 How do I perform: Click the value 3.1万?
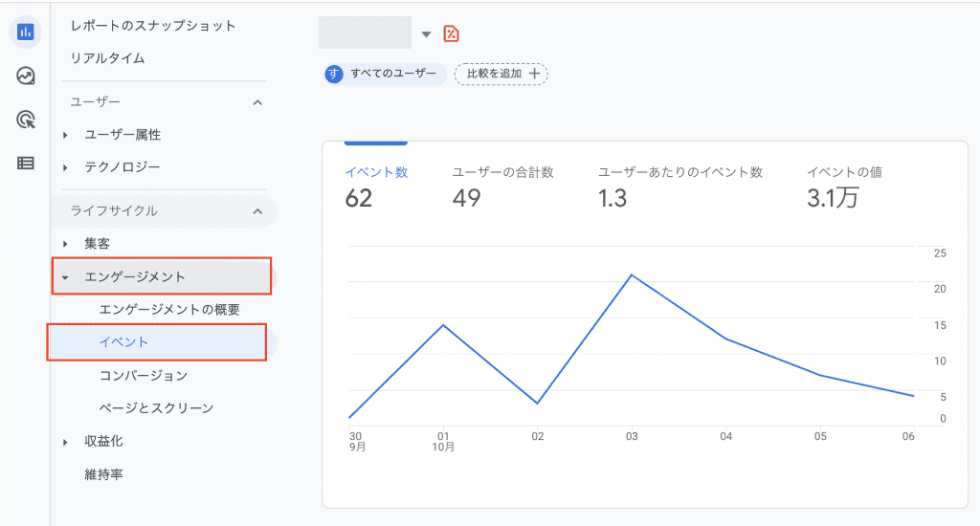[x=833, y=199]
